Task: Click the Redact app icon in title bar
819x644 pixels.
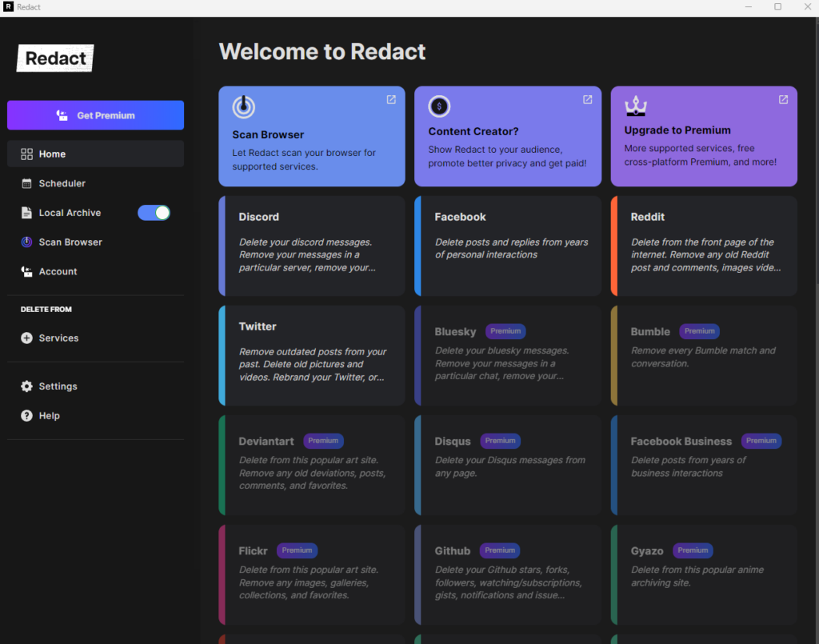Action: point(8,6)
